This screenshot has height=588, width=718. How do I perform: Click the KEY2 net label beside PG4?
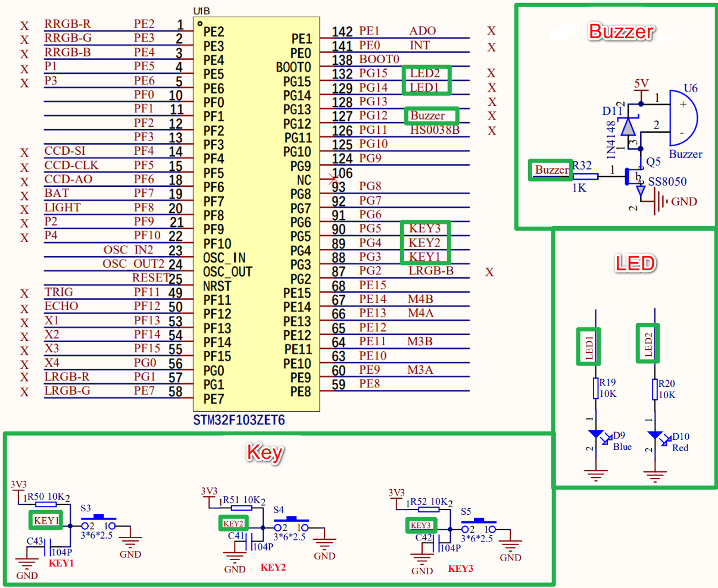point(425,243)
